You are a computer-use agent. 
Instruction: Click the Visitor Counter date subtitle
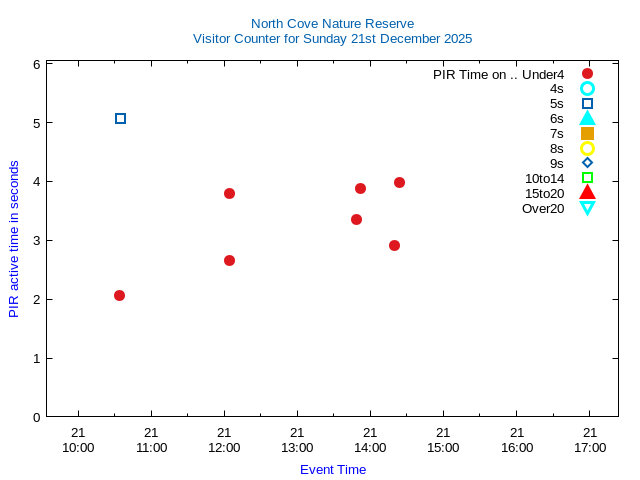pyautogui.click(x=332, y=39)
